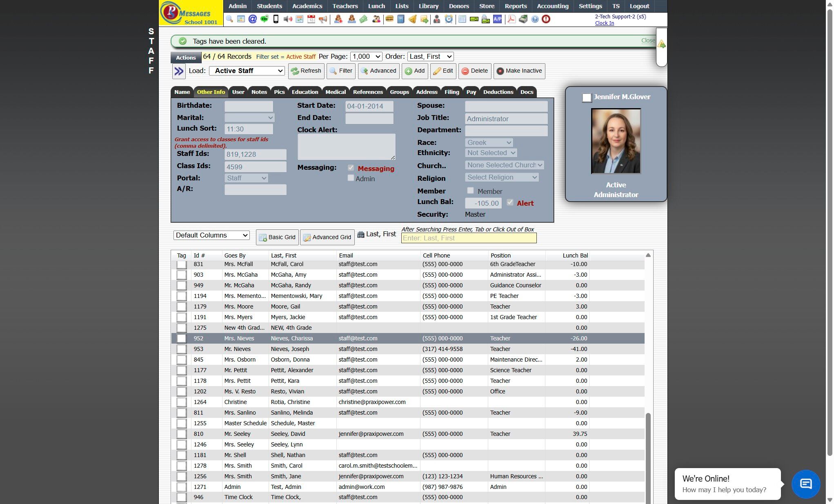Tick the checkbox beside Jennifer M.Glover

(x=587, y=98)
